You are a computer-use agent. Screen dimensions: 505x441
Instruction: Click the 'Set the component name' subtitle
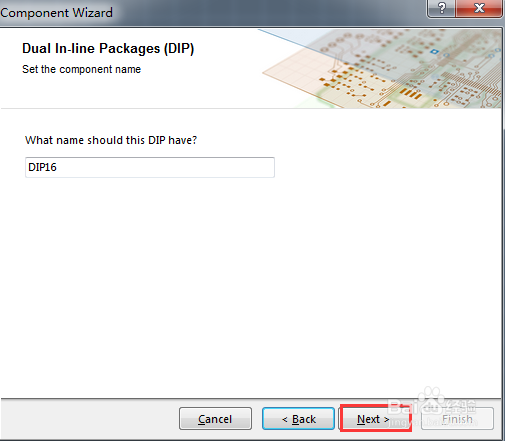click(x=82, y=69)
